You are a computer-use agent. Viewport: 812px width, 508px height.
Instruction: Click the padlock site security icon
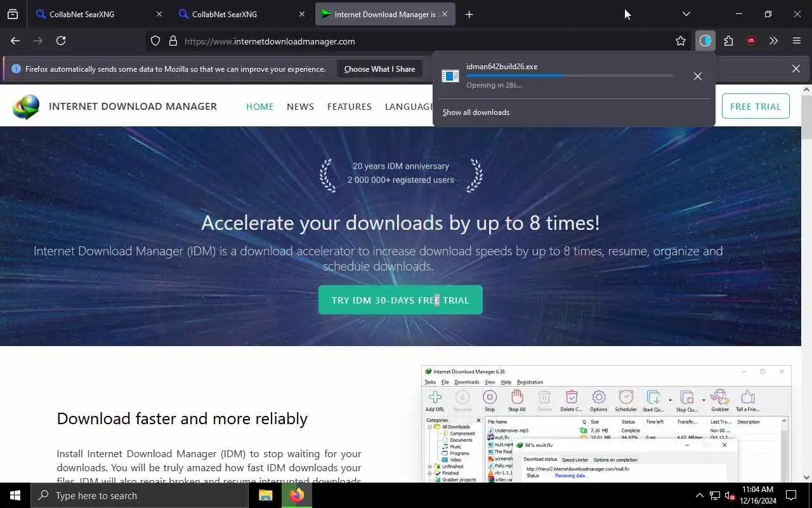tap(173, 41)
